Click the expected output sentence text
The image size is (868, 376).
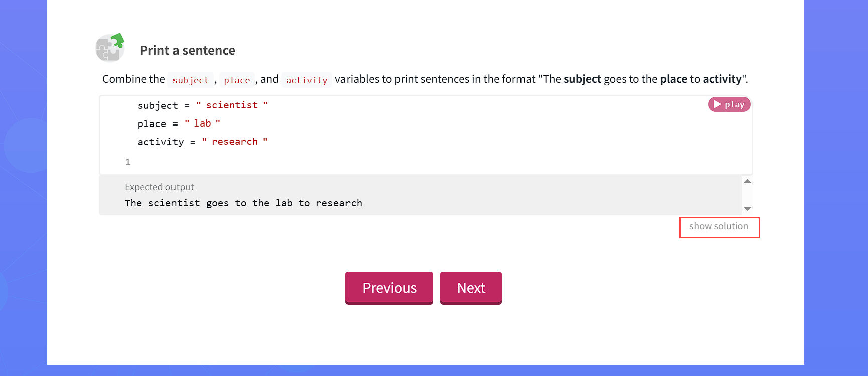pos(243,203)
